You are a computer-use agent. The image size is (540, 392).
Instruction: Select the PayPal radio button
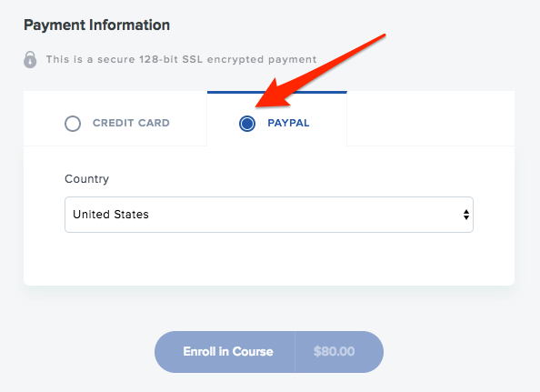pyautogui.click(x=247, y=124)
